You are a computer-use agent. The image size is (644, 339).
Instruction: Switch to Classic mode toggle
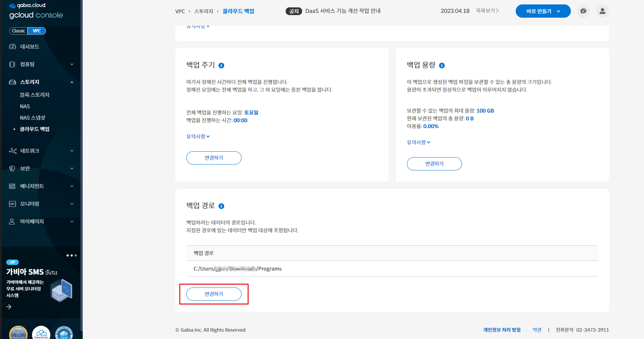click(18, 31)
